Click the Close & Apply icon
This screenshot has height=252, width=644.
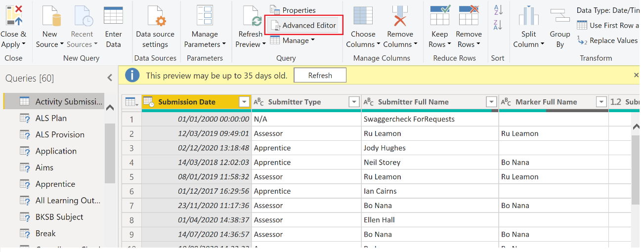[x=13, y=15]
